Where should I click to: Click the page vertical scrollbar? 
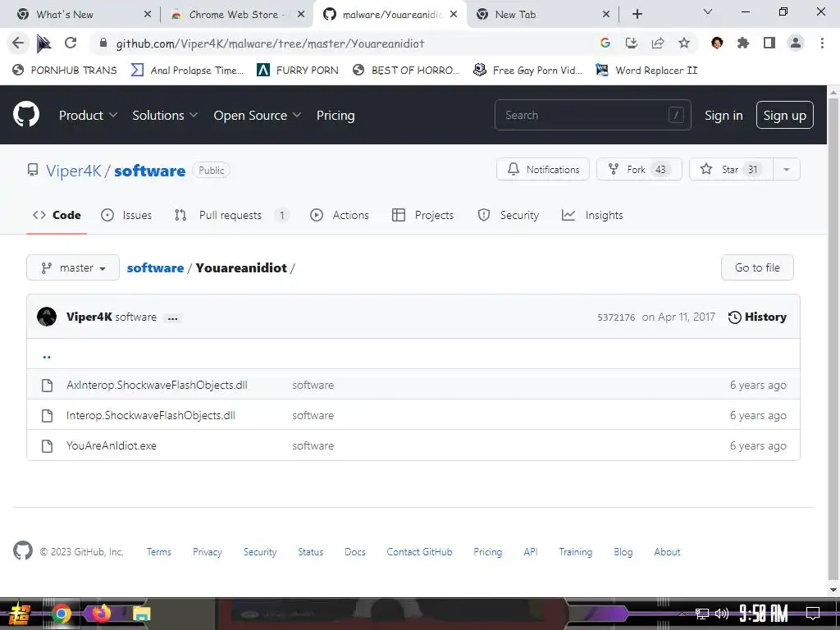click(833, 340)
